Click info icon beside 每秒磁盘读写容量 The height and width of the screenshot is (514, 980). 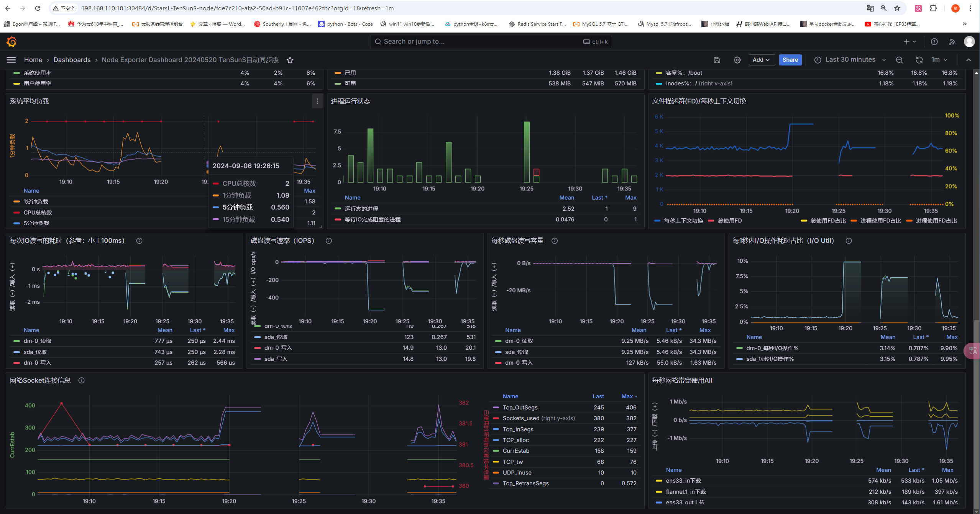pos(555,241)
